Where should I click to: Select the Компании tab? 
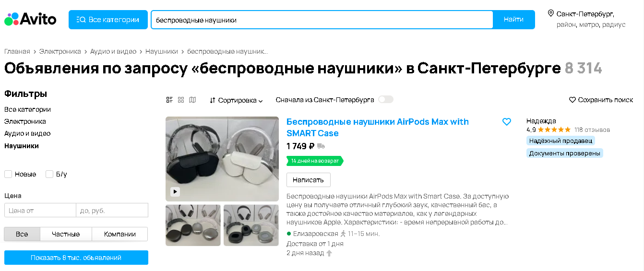coord(120,234)
